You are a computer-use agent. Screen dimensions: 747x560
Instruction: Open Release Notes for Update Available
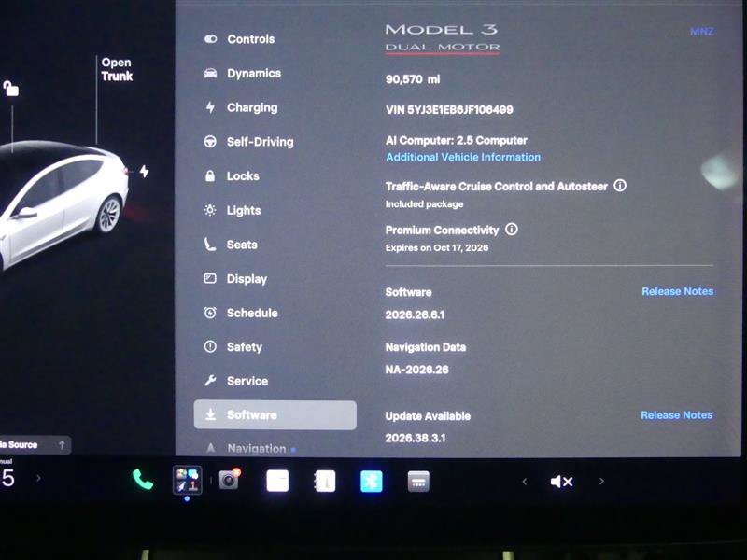676,415
